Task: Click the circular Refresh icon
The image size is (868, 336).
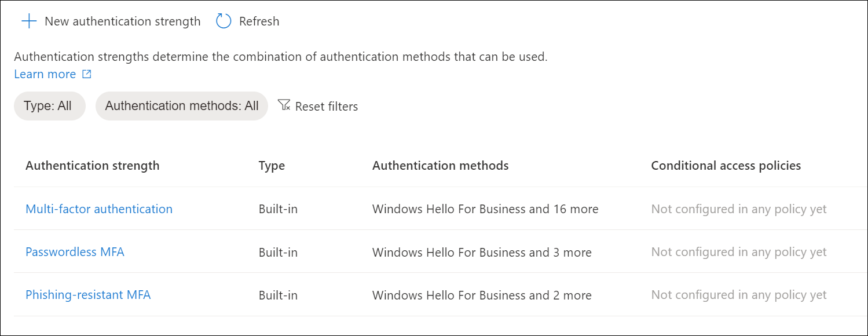Action: 224,21
